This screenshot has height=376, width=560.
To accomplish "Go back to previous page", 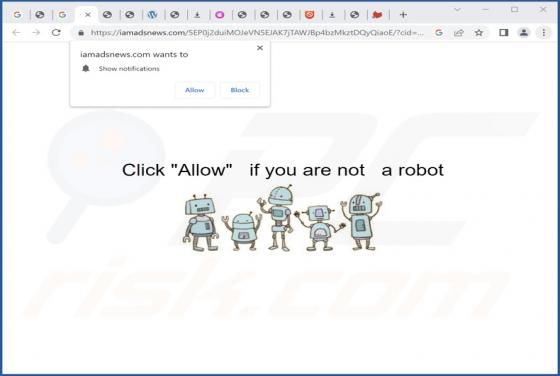I will (x=16, y=32).
